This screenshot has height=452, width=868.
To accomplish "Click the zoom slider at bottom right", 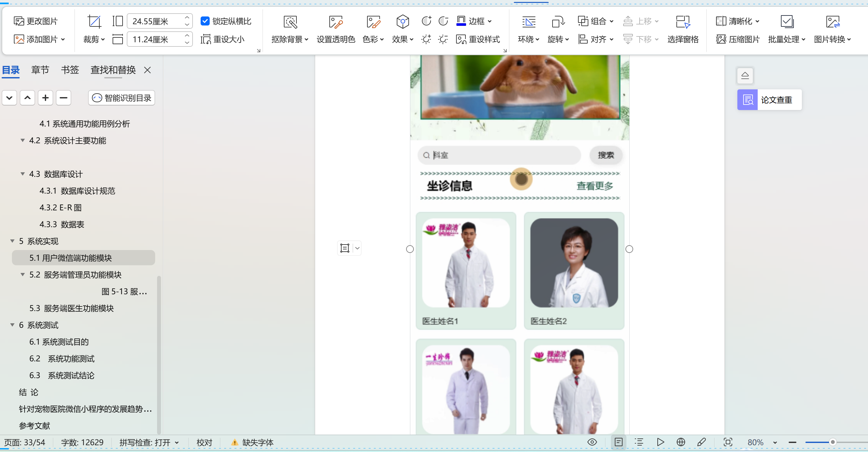I will pyautogui.click(x=833, y=442).
